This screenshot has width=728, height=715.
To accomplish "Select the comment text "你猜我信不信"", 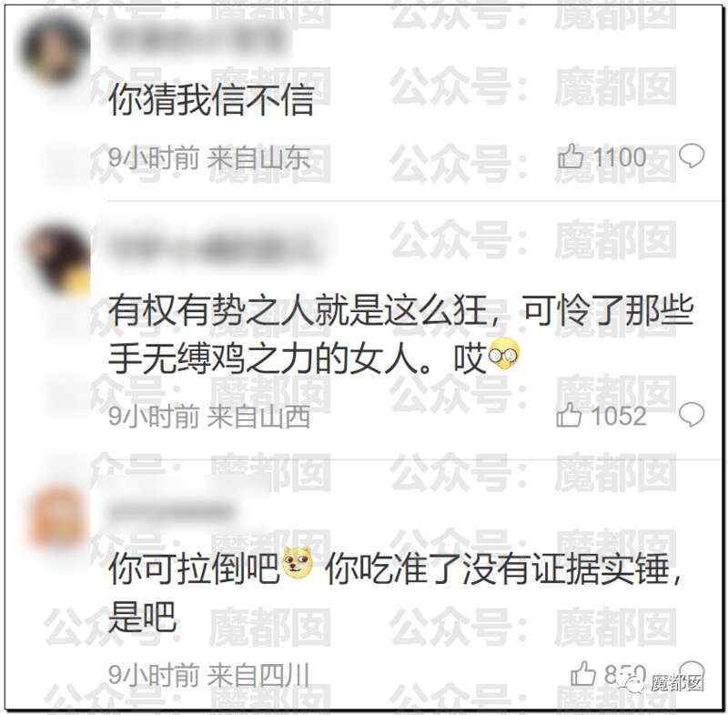I will 211,99.
